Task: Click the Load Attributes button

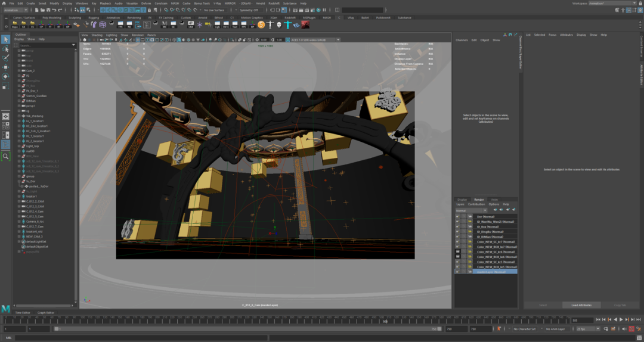Action: [x=583, y=305]
